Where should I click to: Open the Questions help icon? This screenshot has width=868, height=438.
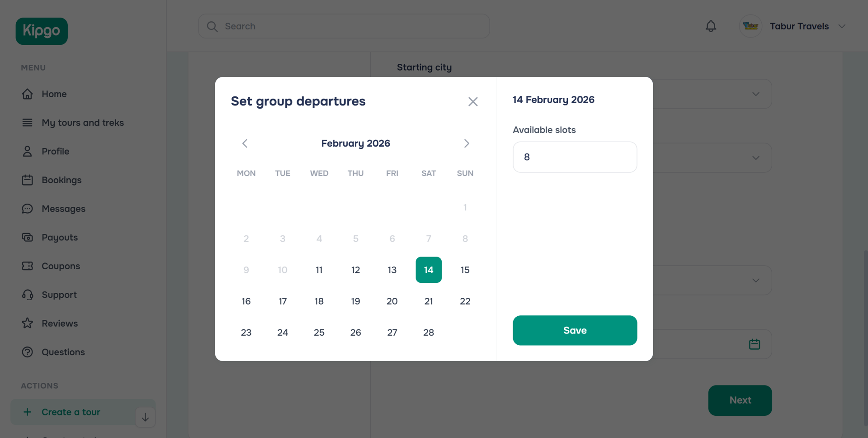(x=28, y=352)
